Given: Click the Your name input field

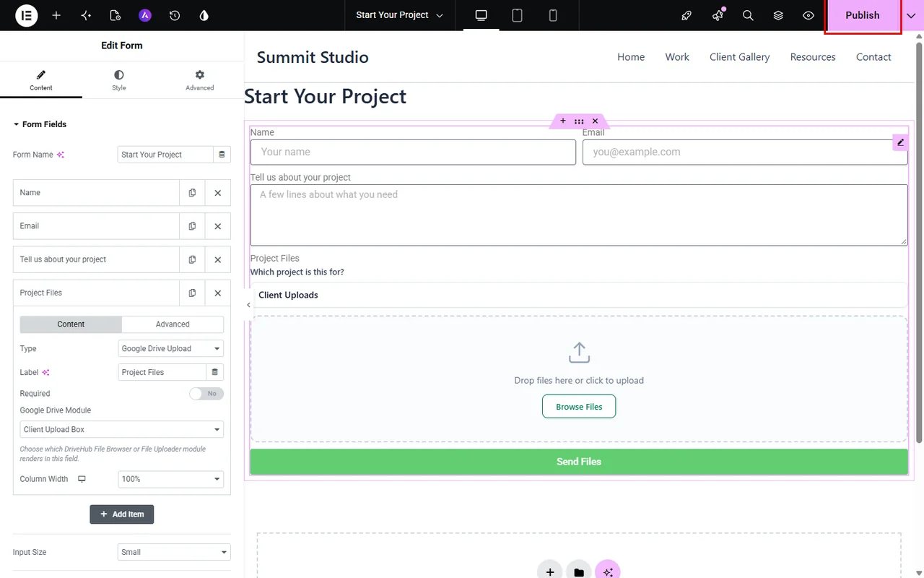Looking at the screenshot, I should pos(413,152).
